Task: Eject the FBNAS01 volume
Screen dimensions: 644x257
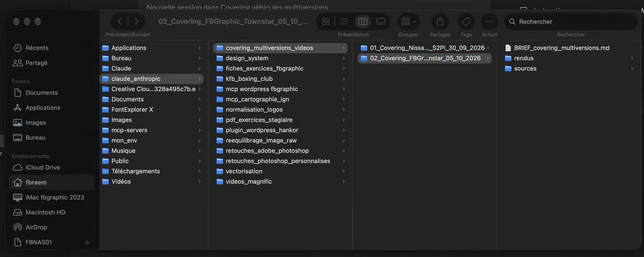Action: tap(87, 243)
